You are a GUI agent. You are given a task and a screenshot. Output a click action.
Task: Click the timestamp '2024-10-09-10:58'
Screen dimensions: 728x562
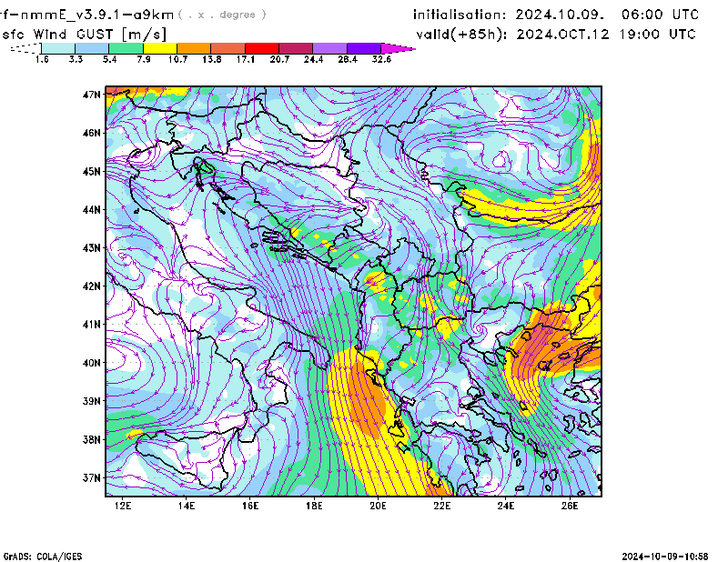click(x=665, y=557)
